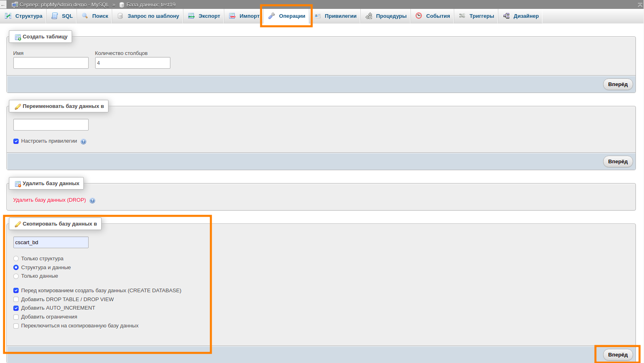Screen dimensions: 644x363
Task: Click the Дизайнер tab icon
Action: click(506, 16)
